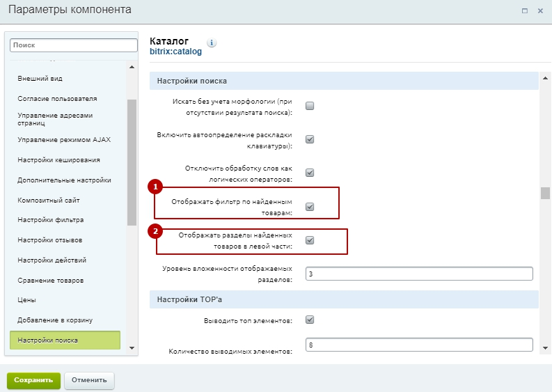Toggle Отключить обработку слов как логических операторов
Viewport: 552px width, 392px height.
(310, 173)
